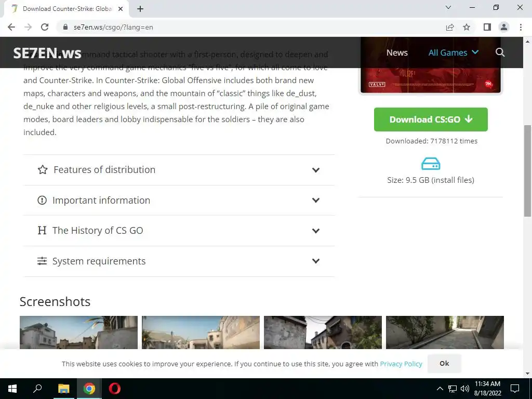The image size is (532, 399).
Task: Accept cookies with Ok button
Action: point(444,363)
